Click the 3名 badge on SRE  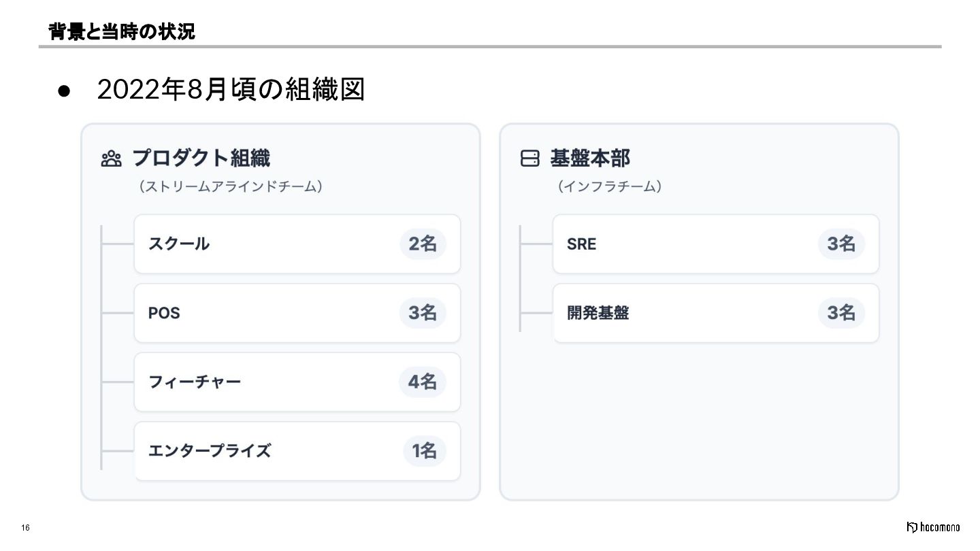tap(841, 244)
